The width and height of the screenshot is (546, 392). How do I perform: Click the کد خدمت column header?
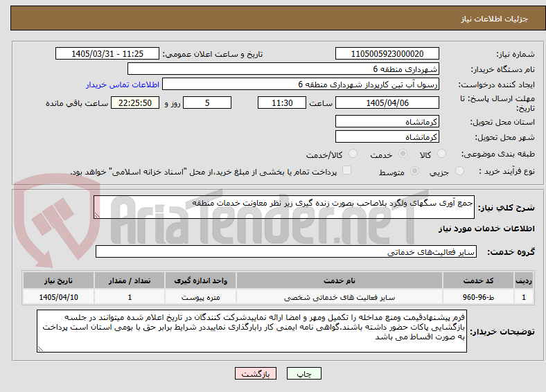pyautogui.click(x=479, y=280)
